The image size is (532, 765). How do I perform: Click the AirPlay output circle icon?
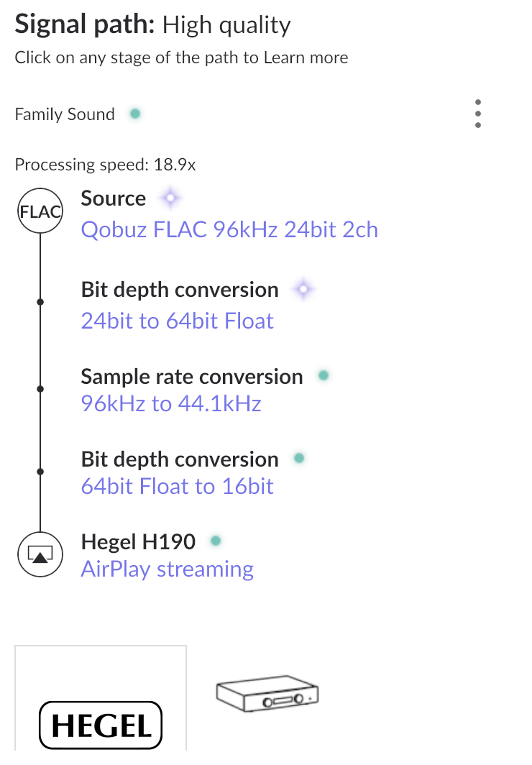40,554
